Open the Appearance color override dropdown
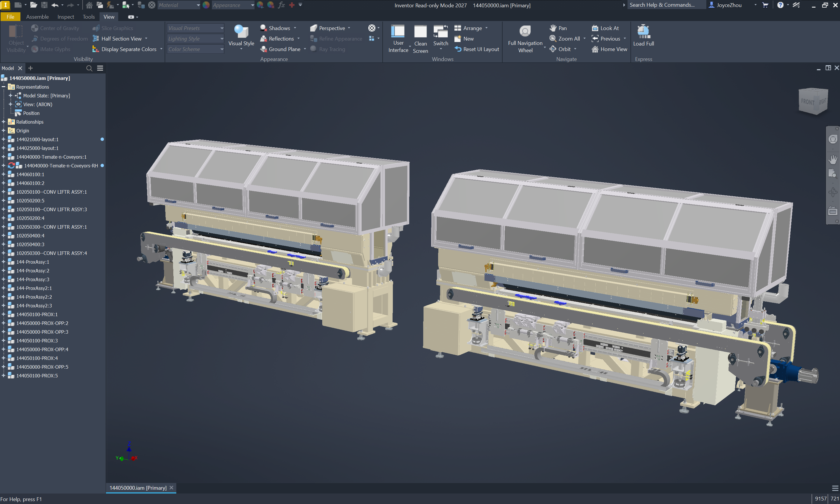 pyautogui.click(x=252, y=5)
